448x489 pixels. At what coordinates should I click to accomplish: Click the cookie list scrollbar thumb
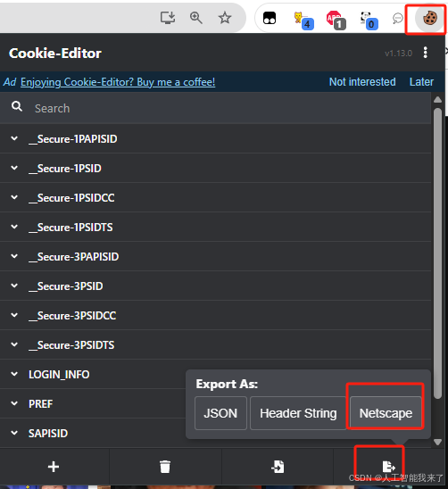(437, 253)
